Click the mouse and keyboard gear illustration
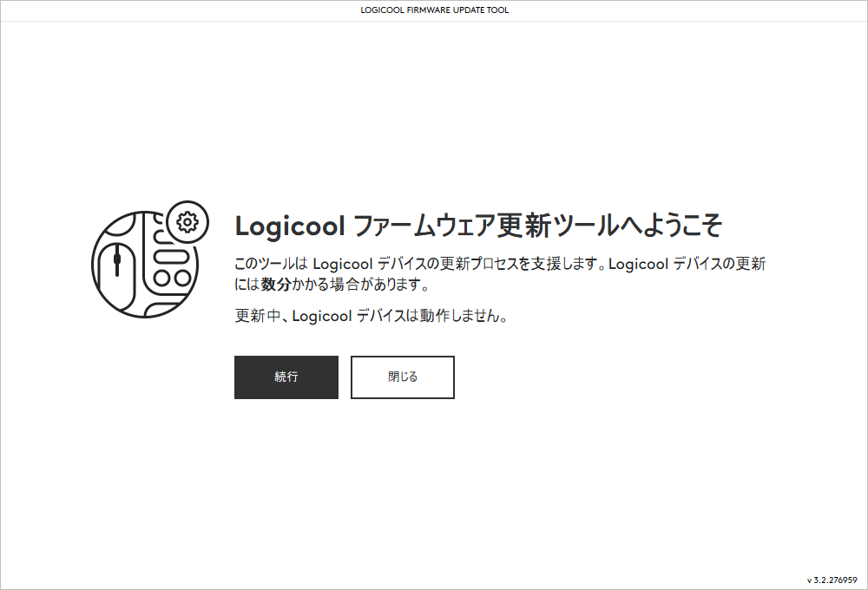868x590 pixels. pos(150,259)
